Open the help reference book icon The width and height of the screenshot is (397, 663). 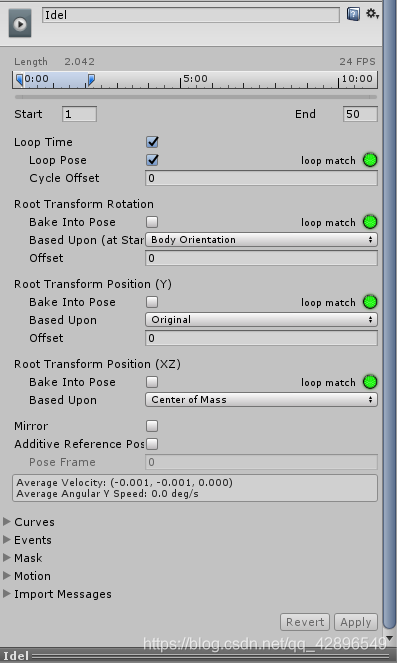tap(353, 14)
